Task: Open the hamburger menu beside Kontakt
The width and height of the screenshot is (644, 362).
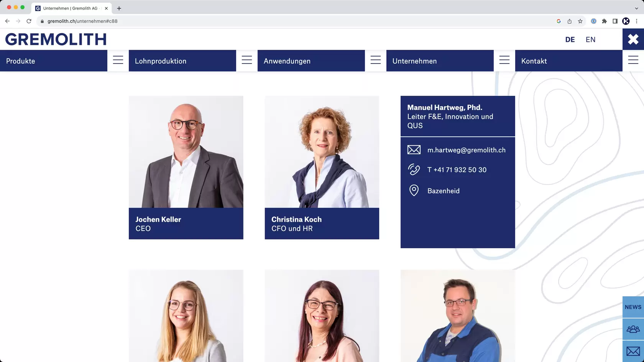Action: coord(633,60)
